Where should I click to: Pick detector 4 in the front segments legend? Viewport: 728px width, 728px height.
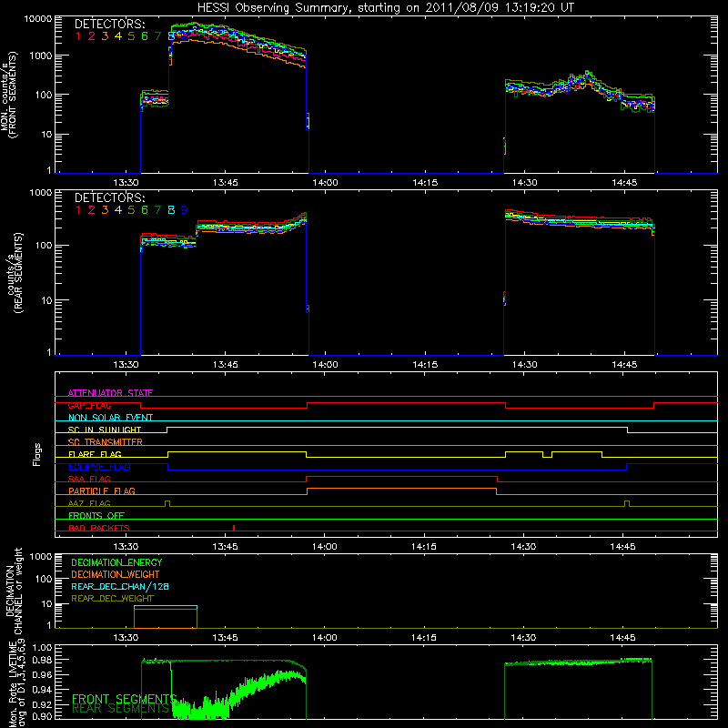click(118, 36)
